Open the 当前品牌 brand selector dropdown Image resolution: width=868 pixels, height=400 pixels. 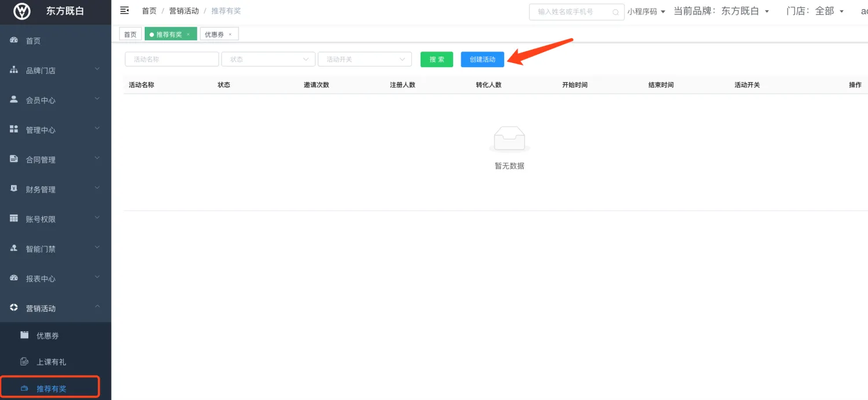(x=767, y=12)
